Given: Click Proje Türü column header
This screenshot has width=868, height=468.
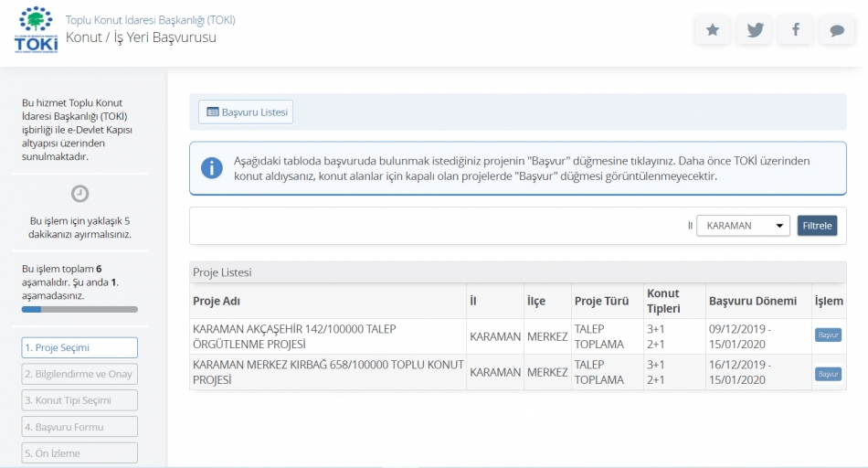Looking at the screenshot, I should [602, 301].
